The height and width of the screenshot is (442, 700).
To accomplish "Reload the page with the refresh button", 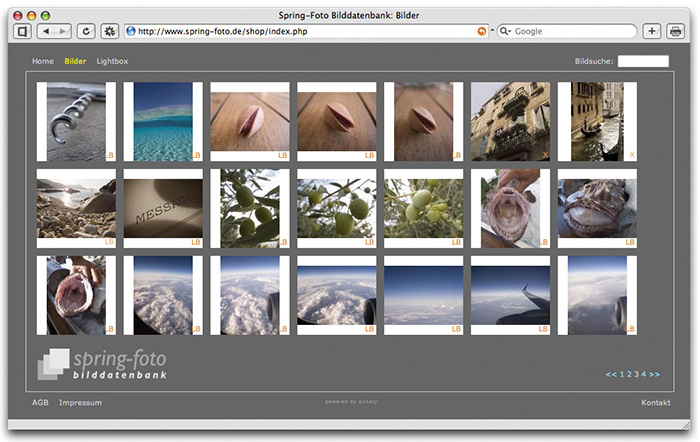I will pyautogui.click(x=86, y=31).
